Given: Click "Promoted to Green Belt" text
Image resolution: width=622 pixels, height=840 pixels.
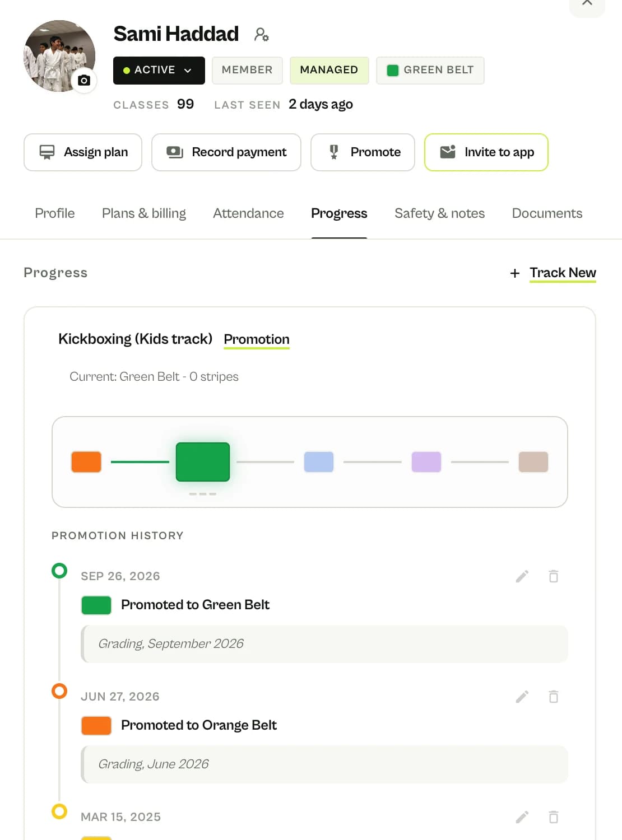Looking at the screenshot, I should [195, 605].
